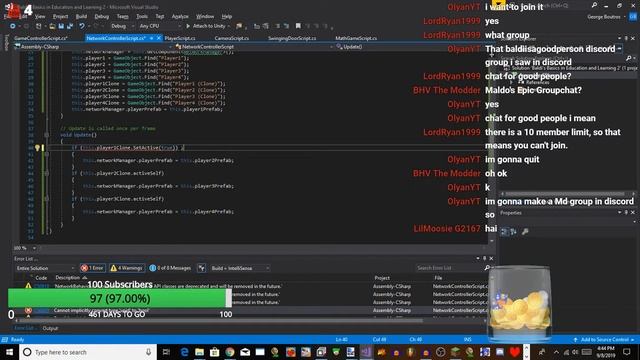Switch to GameControllerScript.cs tab
Screen dimensions: 640x360
point(41,38)
